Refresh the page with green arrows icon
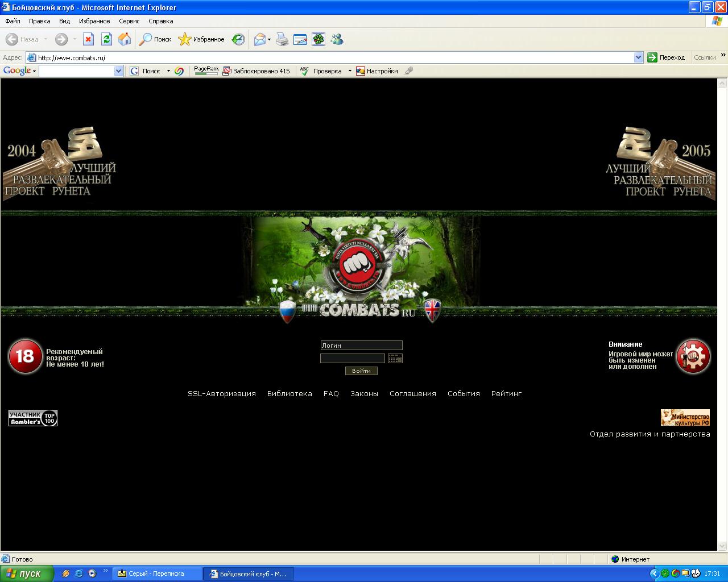 pos(106,39)
